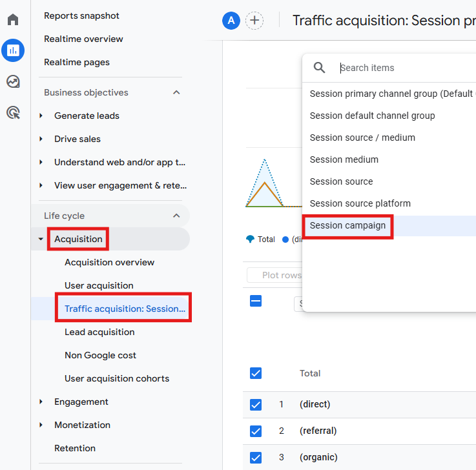This screenshot has width=476, height=470.
Task: Click the blue 'A' segment avatar
Action: (x=231, y=21)
